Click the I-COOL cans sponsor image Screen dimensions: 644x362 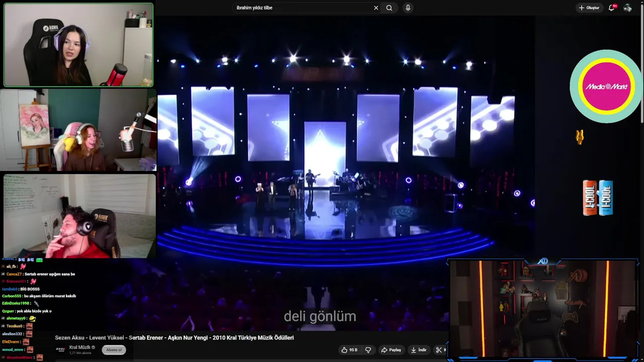[x=598, y=198]
